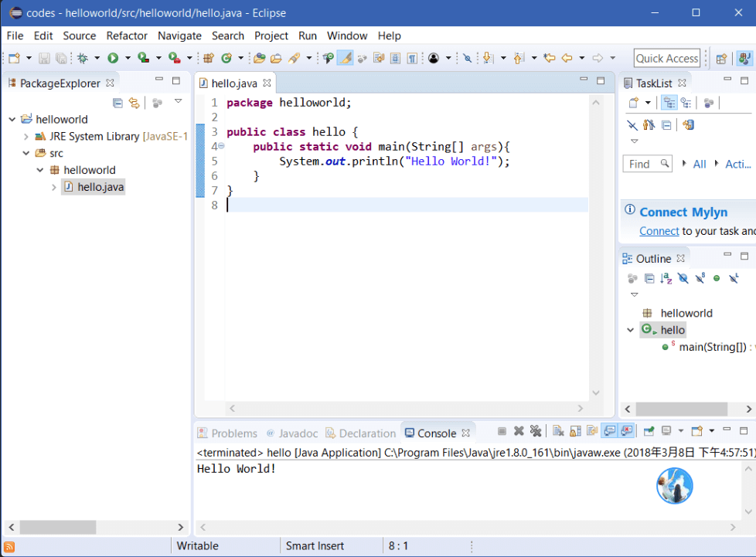Click the Display Selected Console icon
This screenshot has width=756, height=557.
coord(666,431)
